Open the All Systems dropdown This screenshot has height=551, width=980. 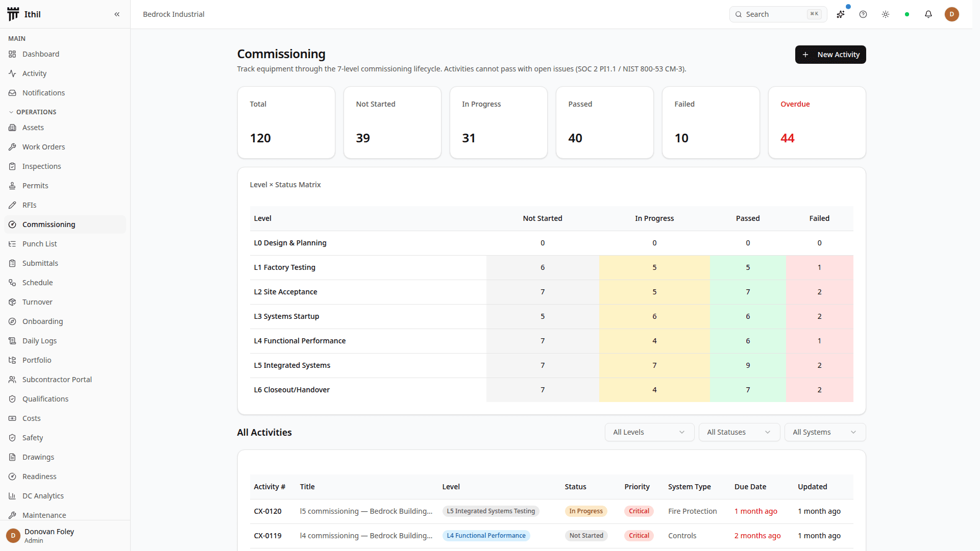pos(825,432)
